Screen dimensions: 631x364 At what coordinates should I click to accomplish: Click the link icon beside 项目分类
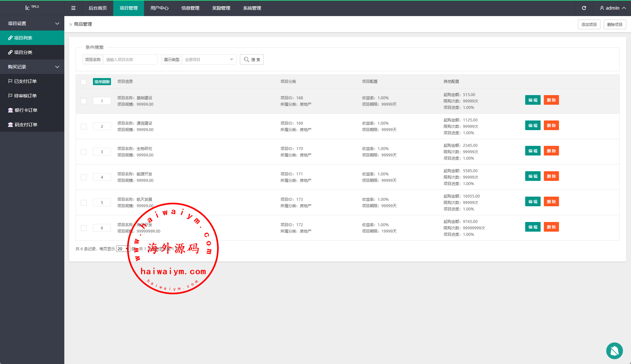(10, 52)
